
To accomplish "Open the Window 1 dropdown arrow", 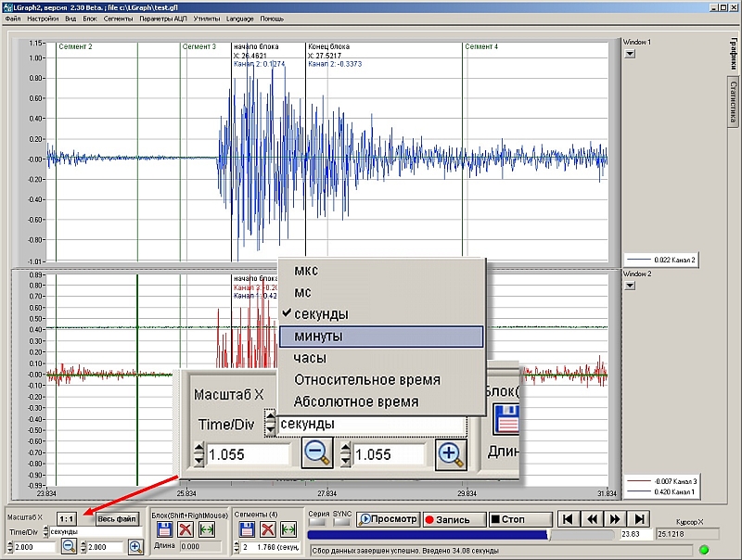I will click(630, 54).
